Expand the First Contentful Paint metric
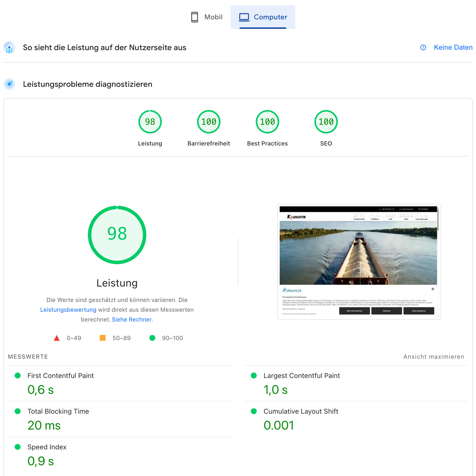Viewport: 476px width, 476px height. pyautogui.click(x=60, y=376)
